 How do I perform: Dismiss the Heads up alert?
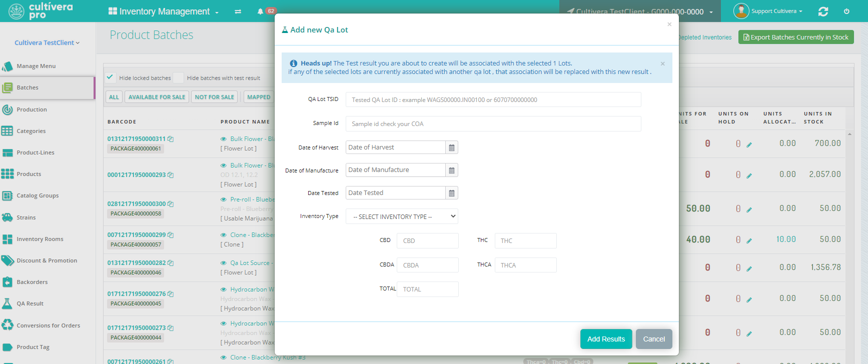coord(662,63)
